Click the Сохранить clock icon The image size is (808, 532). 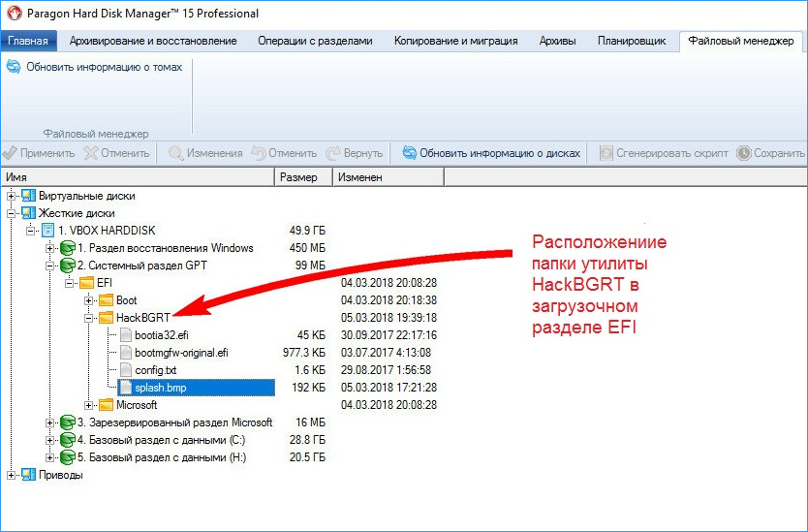(x=744, y=153)
